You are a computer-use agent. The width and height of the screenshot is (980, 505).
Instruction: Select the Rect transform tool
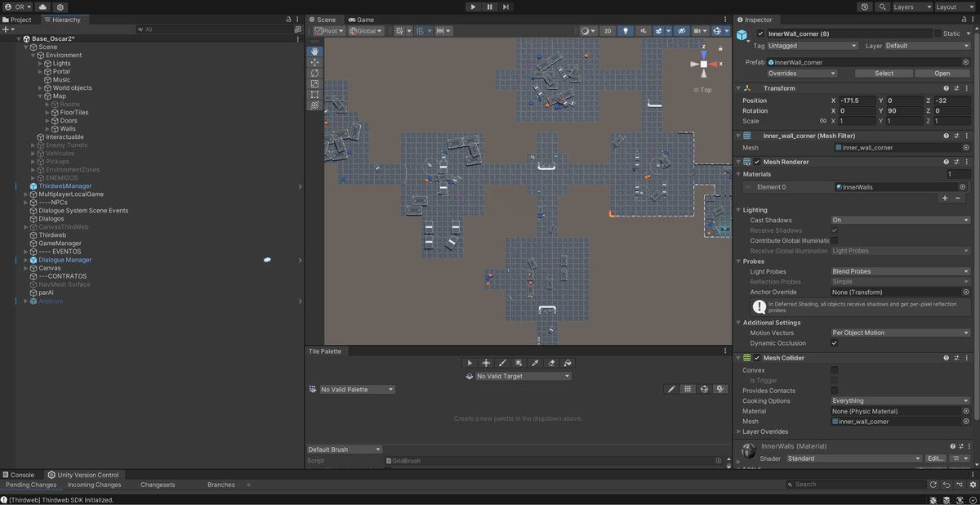[314, 94]
